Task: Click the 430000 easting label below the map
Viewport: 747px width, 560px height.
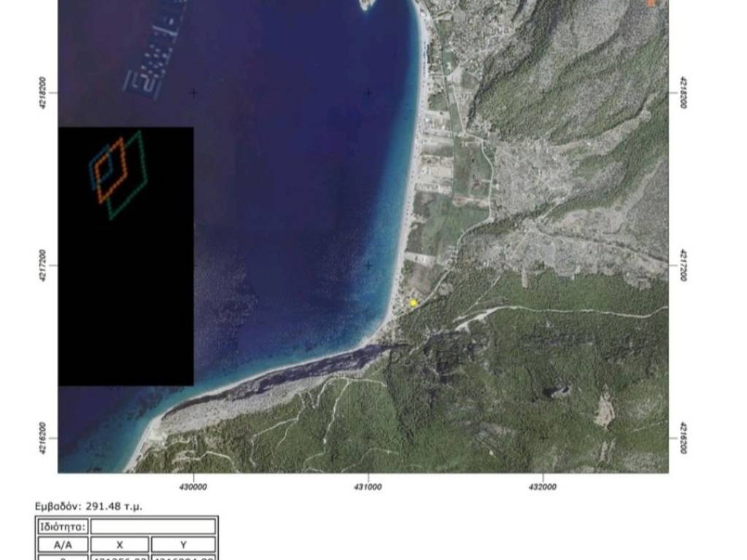Action: pyautogui.click(x=193, y=487)
